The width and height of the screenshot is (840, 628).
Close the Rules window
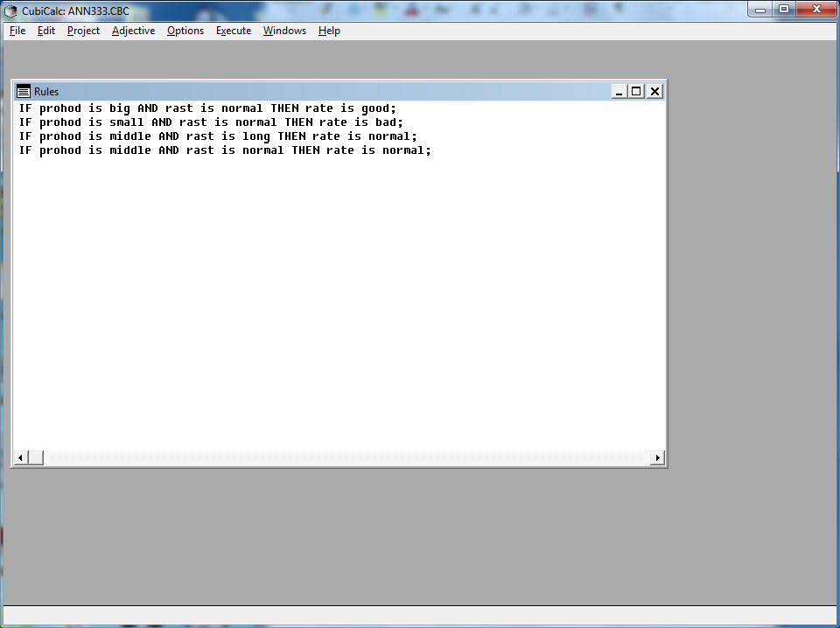(x=654, y=92)
